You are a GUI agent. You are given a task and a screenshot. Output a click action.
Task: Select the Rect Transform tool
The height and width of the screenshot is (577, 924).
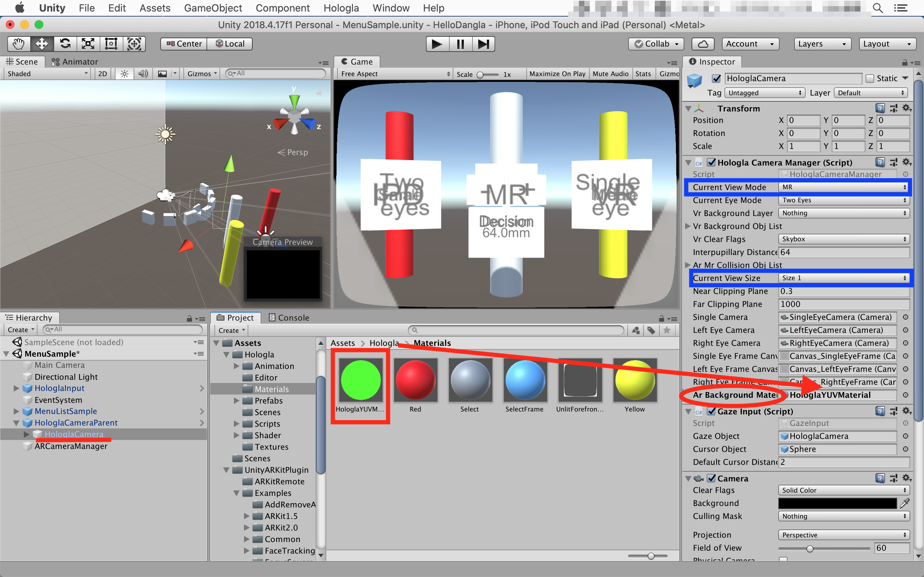click(111, 44)
